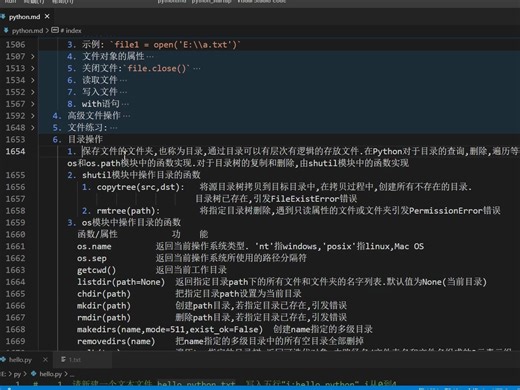This screenshot has width=520, height=390.
Task: Expand folded section at line 1534
Action: coord(33,80)
